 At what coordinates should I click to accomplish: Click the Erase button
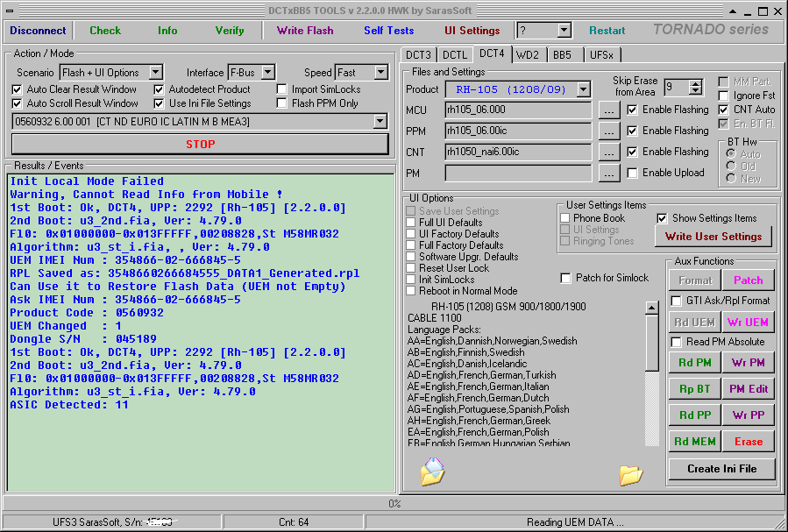[x=748, y=442]
